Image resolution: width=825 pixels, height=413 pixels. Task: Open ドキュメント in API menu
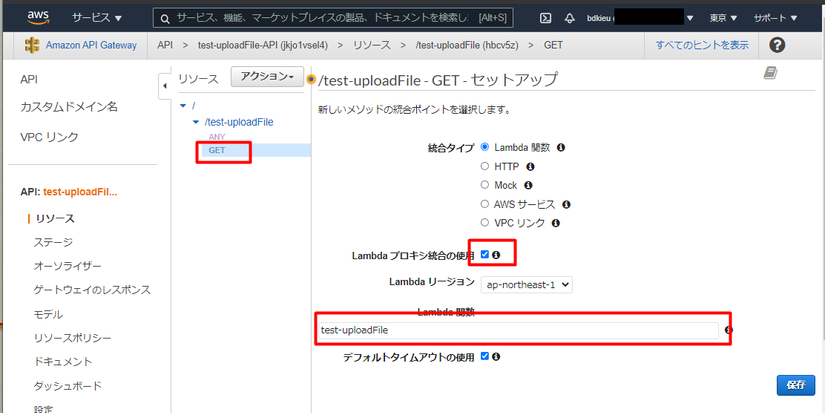click(63, 361)
